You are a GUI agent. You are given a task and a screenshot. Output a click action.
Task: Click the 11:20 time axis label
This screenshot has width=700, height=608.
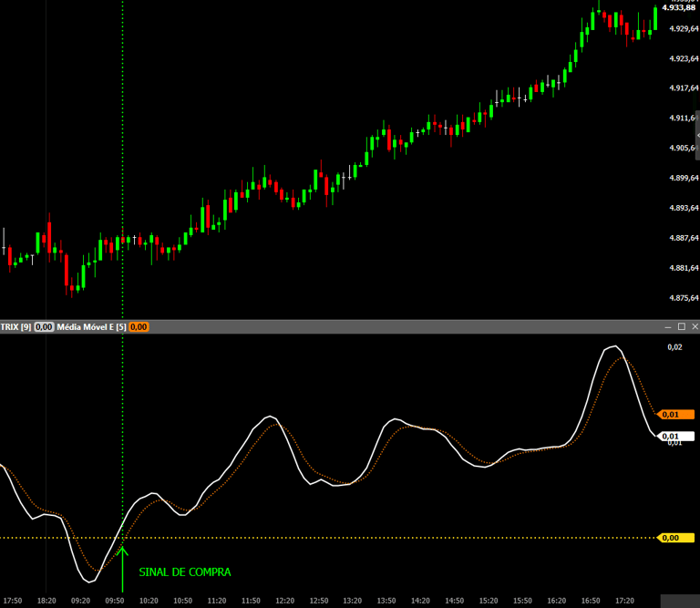pyautogui.click(x=217, y=601)
